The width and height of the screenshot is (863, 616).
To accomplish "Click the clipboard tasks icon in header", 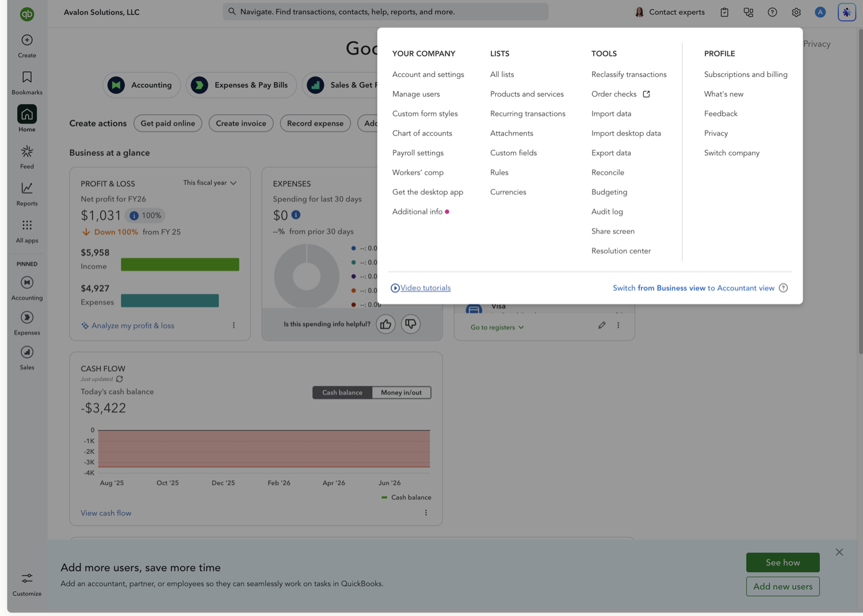I will coord(724,12).
